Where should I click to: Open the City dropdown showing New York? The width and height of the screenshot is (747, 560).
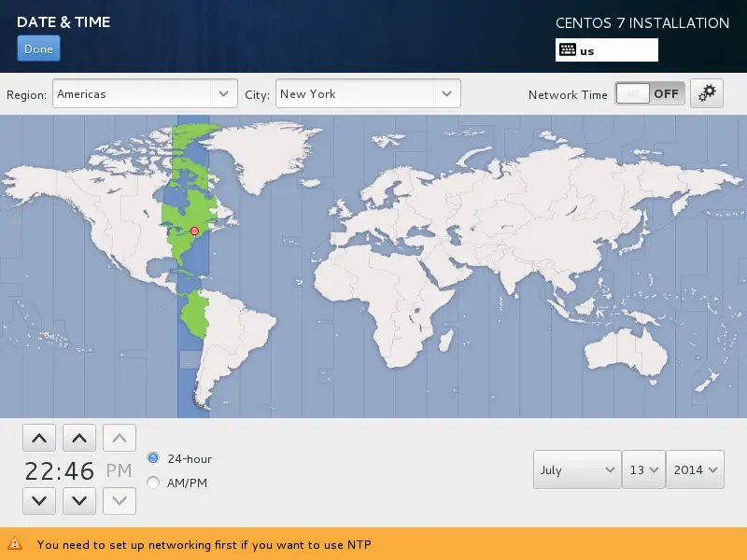click(368, 94)
